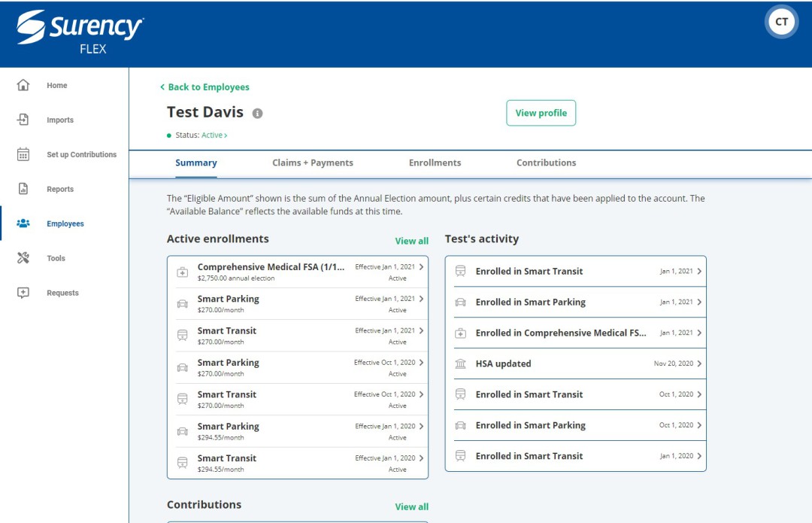Click the Reports document icon
Viewport: 812px width, 523px height.
coord(23,189)
